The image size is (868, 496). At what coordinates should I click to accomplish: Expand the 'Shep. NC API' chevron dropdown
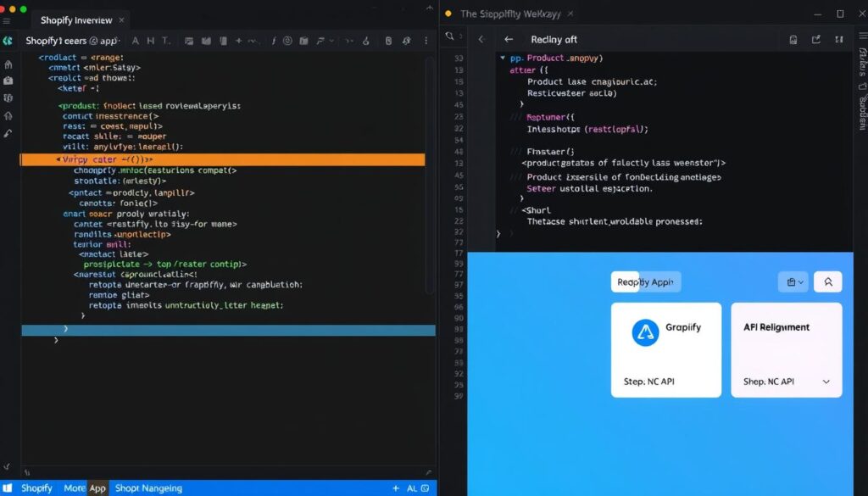coord(826,382)
